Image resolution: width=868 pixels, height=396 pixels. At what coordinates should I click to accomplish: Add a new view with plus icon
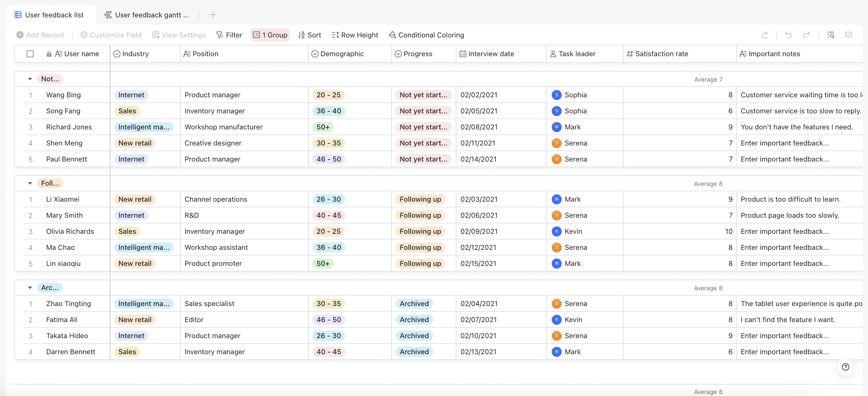(x=213, y=15)
